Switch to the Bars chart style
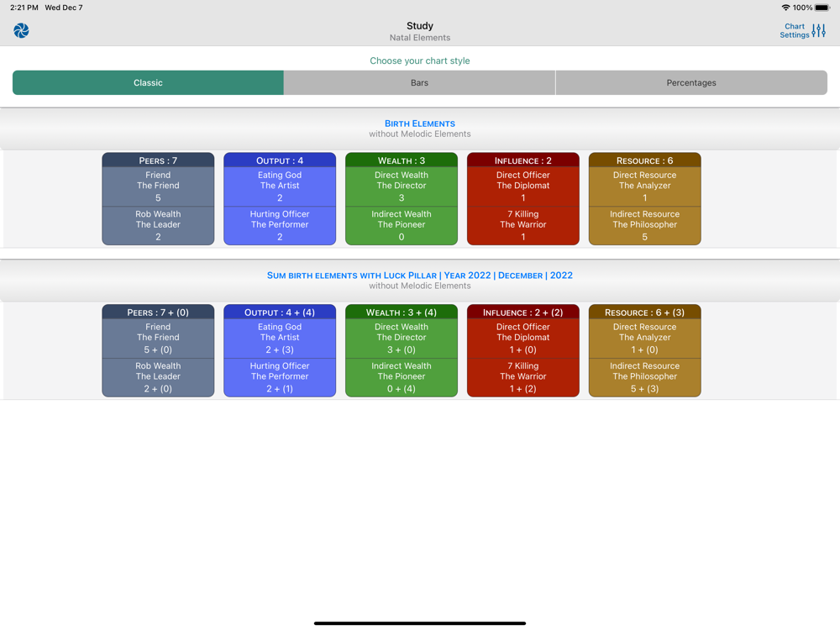This screenshot has height=630, width=840. tap(419, 82)
